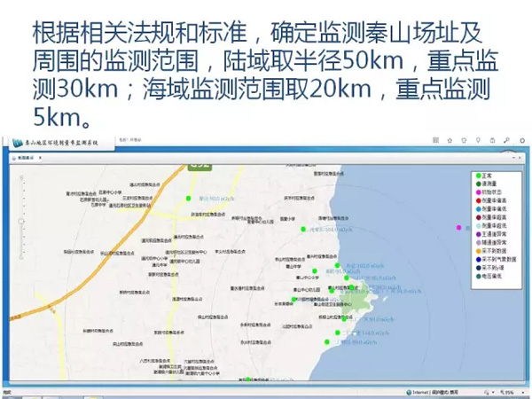This screenshot has width=532, height=399.
Task: Click the map zoom slider handle
Action: [21, 221]
